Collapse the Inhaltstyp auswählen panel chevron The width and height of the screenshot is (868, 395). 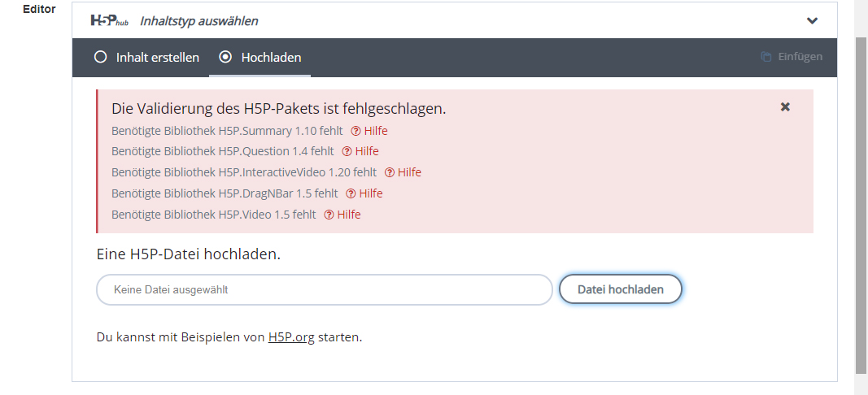(812, 21)
